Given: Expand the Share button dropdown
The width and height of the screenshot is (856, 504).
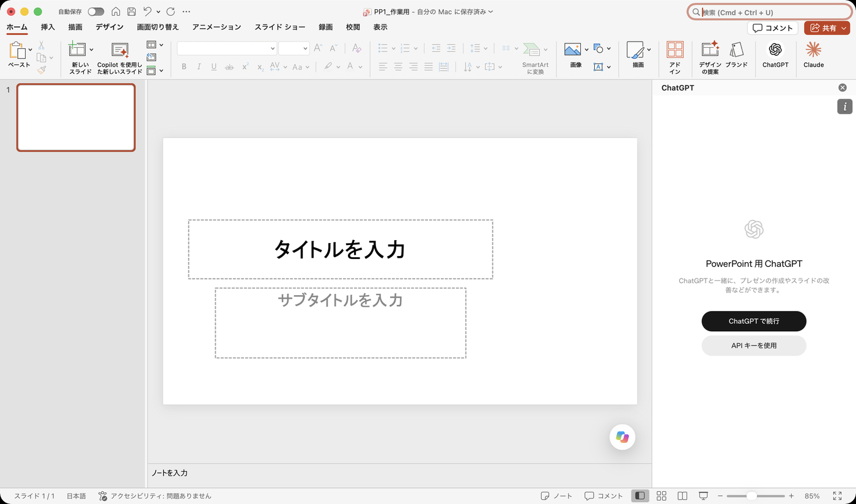Looking at the screenshot, I should (844, 28).
